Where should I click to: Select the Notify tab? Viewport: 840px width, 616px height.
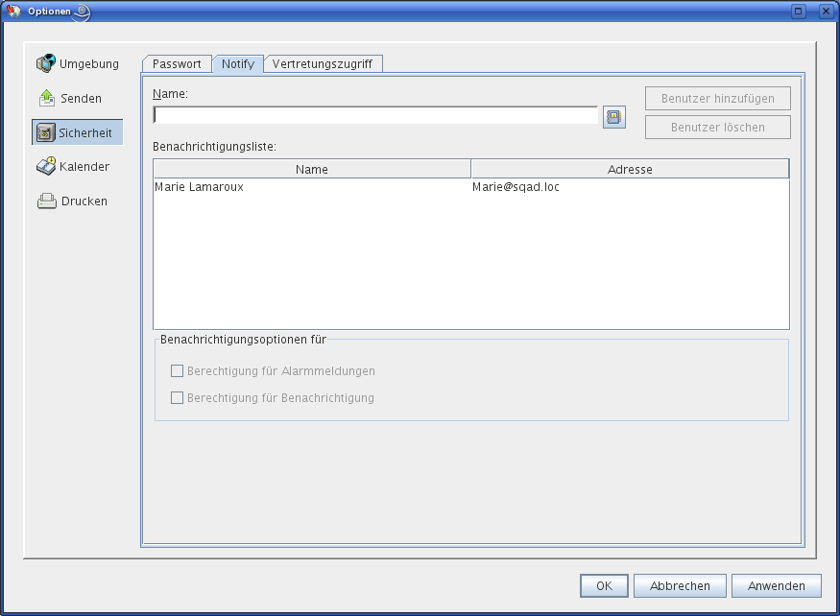point(237,63)
